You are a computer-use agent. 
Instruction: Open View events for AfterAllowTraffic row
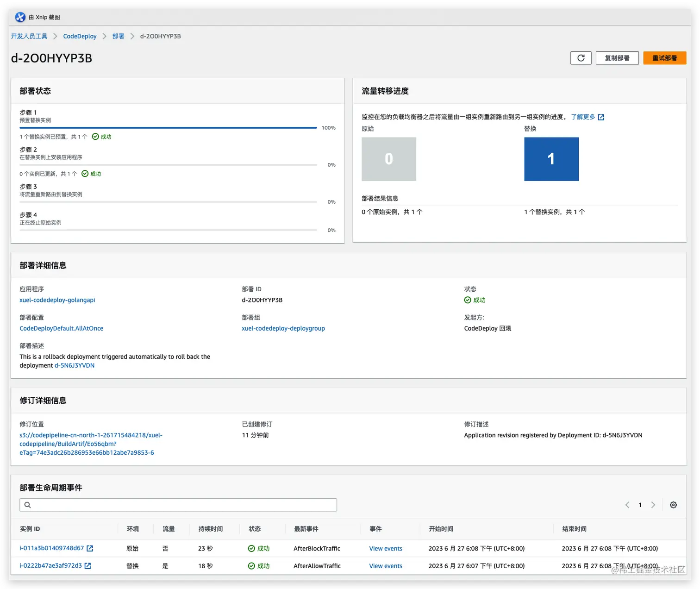click(386, 566)
